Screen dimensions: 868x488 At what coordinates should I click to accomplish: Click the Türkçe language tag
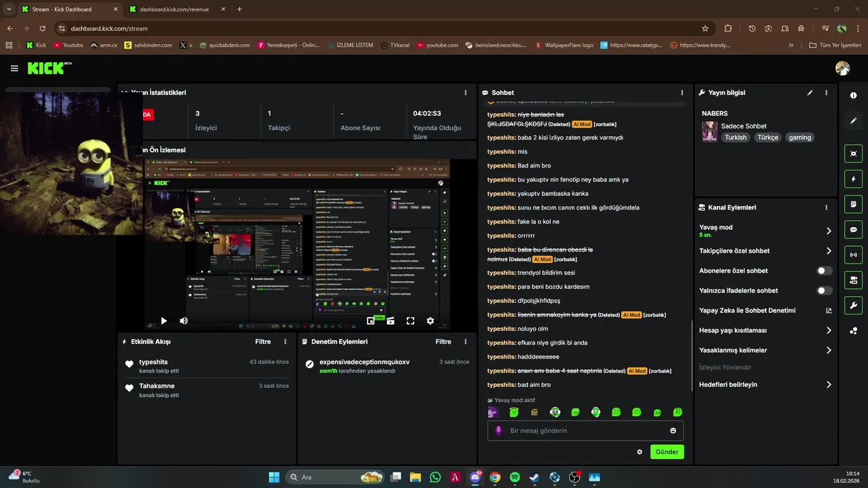click(768, 138)
